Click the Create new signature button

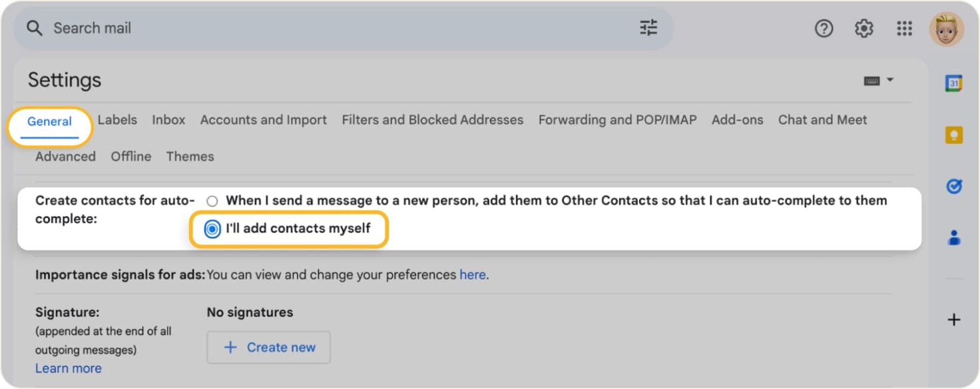[268, 347]
